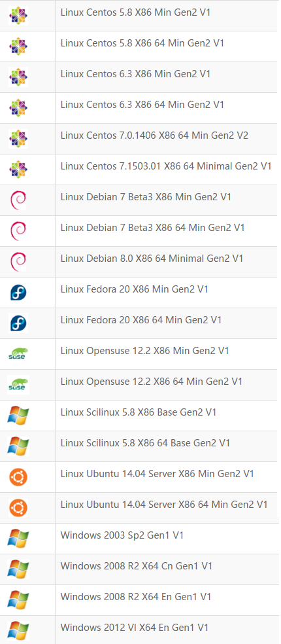Click the SUSE icon for Opensuse 12.2 X86 64

pos(18,385)
